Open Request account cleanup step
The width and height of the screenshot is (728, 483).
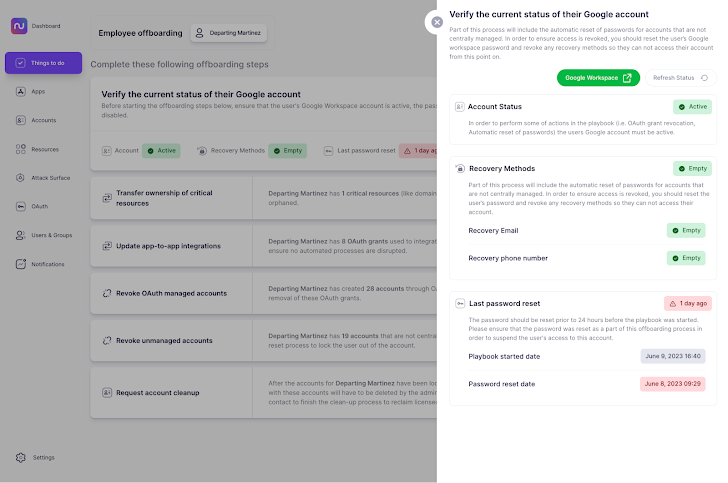(x=170, y=392)
